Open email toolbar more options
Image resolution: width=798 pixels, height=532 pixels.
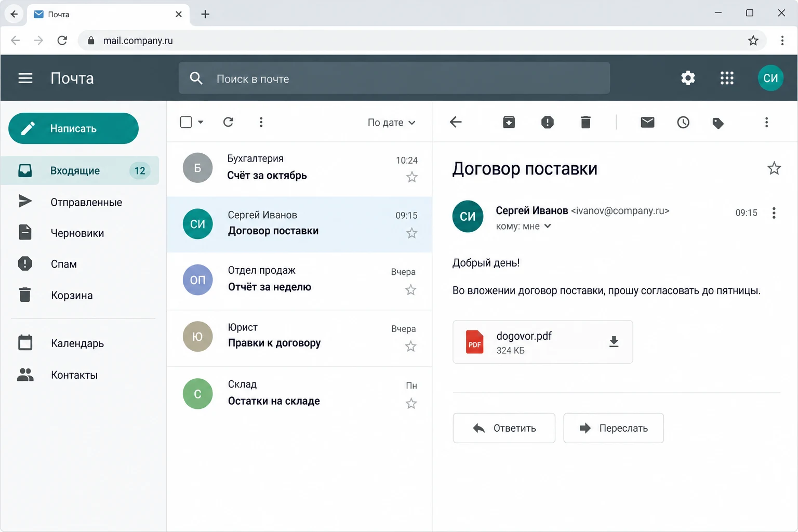point(766,122)
